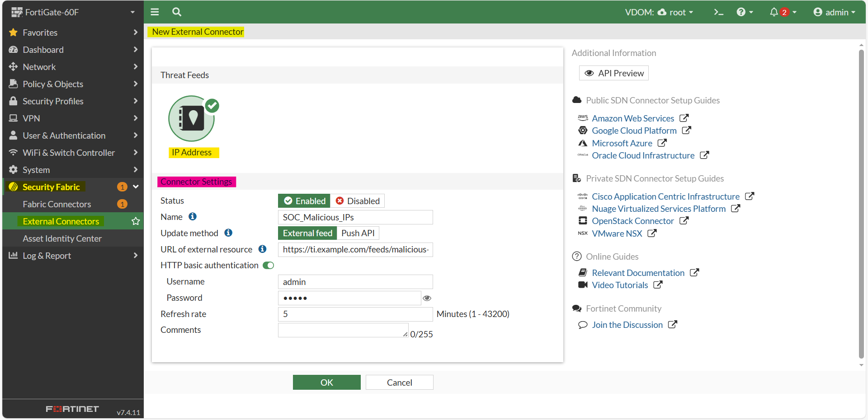Screen dimensions: 868x420
Task: Open Microsoft Azure external link icon
Action: click(662, 143)
